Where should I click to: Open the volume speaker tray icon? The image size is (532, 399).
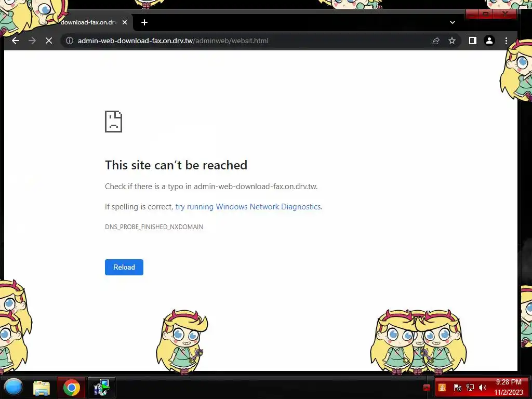[483, 388]
